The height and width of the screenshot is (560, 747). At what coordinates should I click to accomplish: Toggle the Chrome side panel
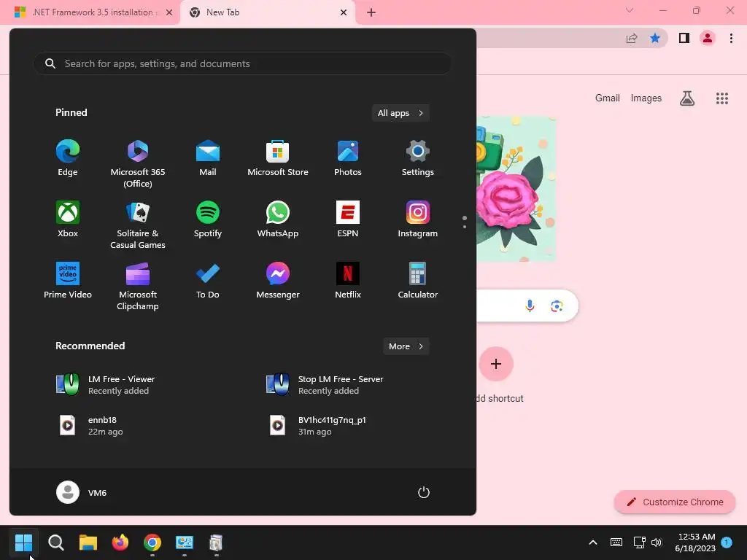tap(684, 38)
